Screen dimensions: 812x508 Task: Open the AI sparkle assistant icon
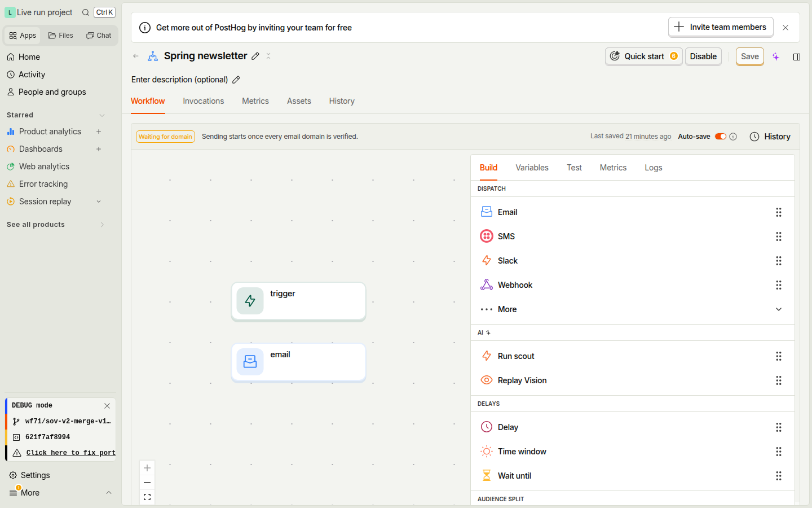point(776,56)
